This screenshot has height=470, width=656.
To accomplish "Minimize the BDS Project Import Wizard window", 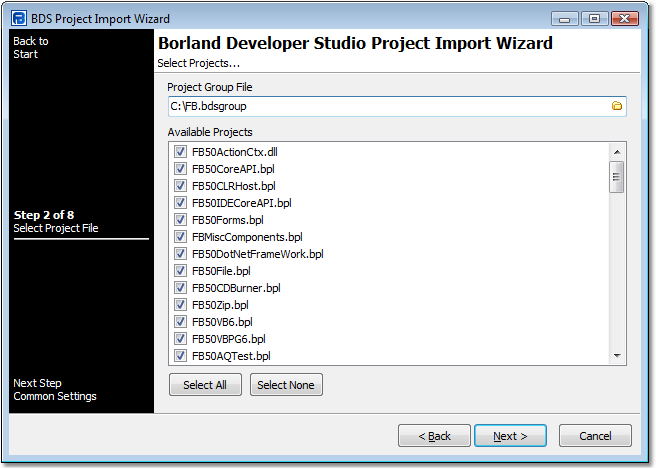I will tap(564, 19).
